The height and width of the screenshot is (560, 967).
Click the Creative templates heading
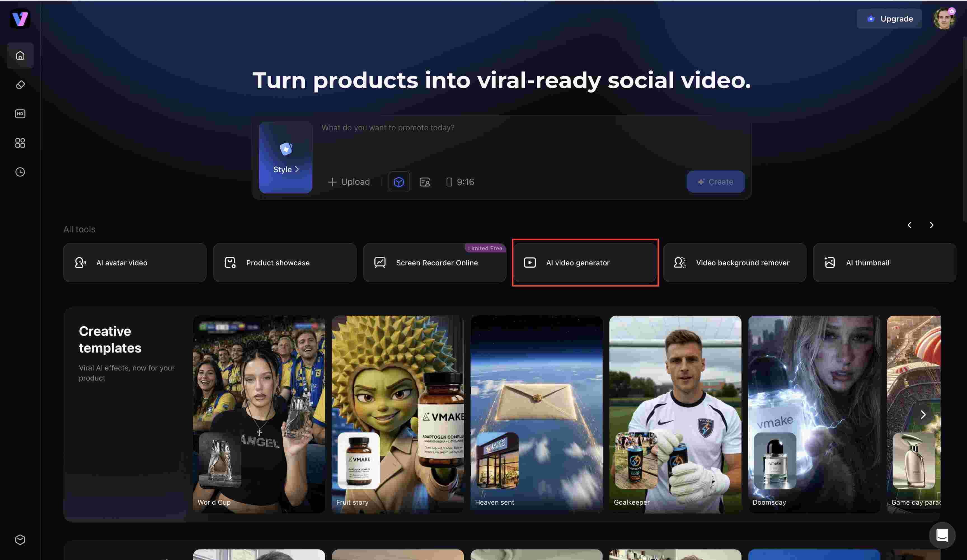pyautogui.click(x=110, y=340)
